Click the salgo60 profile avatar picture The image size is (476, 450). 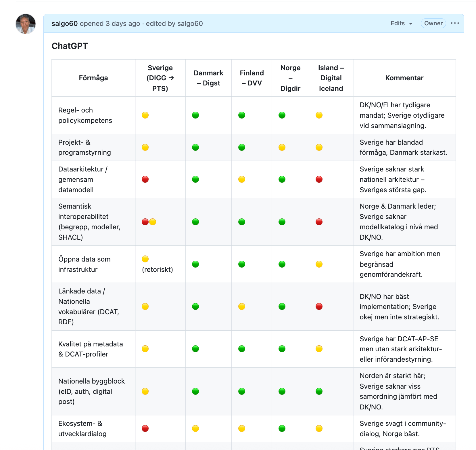[x=26, y=24]
